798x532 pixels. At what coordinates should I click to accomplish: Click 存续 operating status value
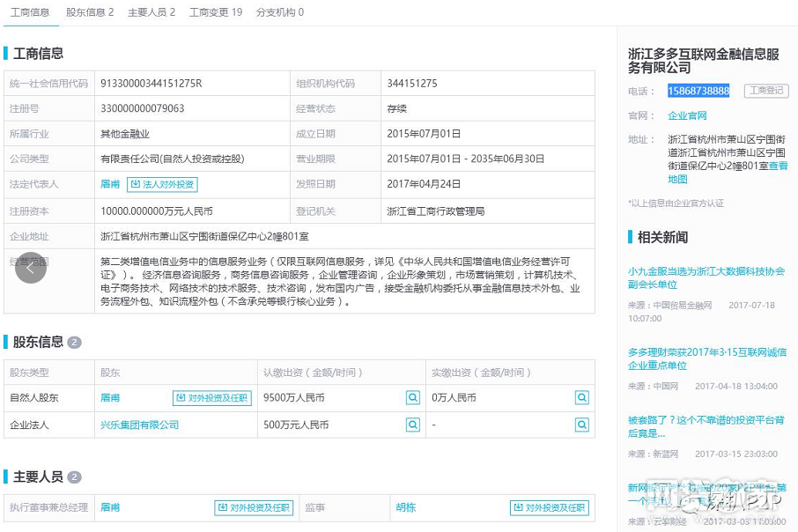(396, 108)
